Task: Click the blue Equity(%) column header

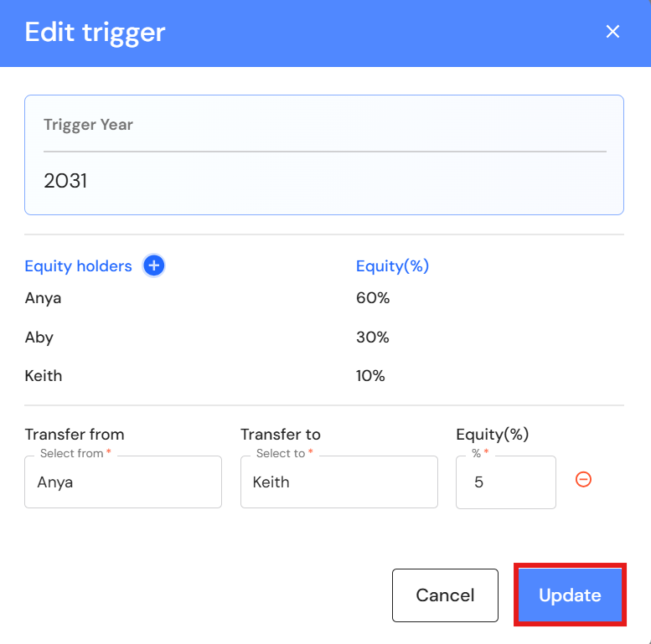Action: (392, 266)
